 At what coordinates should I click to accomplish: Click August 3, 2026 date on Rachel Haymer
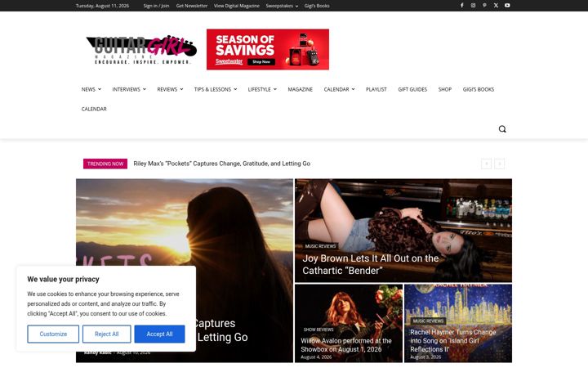[x=425, y=357]
